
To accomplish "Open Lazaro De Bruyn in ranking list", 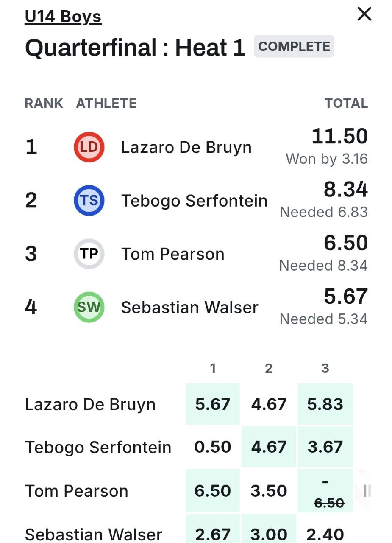I will [186, 147].
